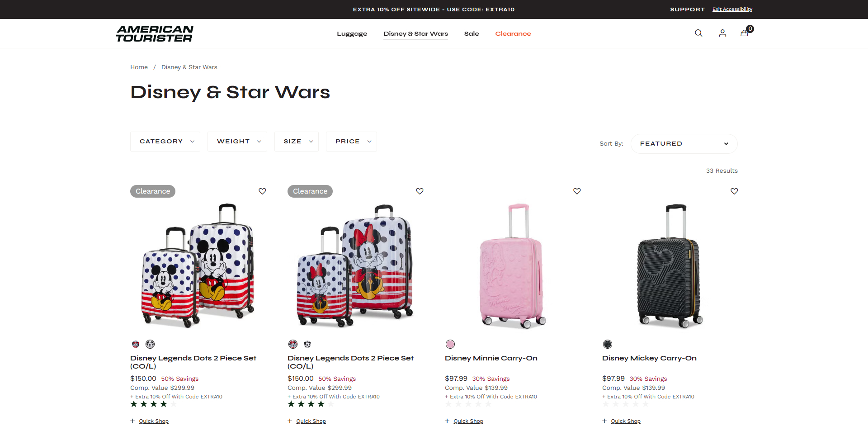
Task: Expand the Price filter
Action: (x=351, y=141)
